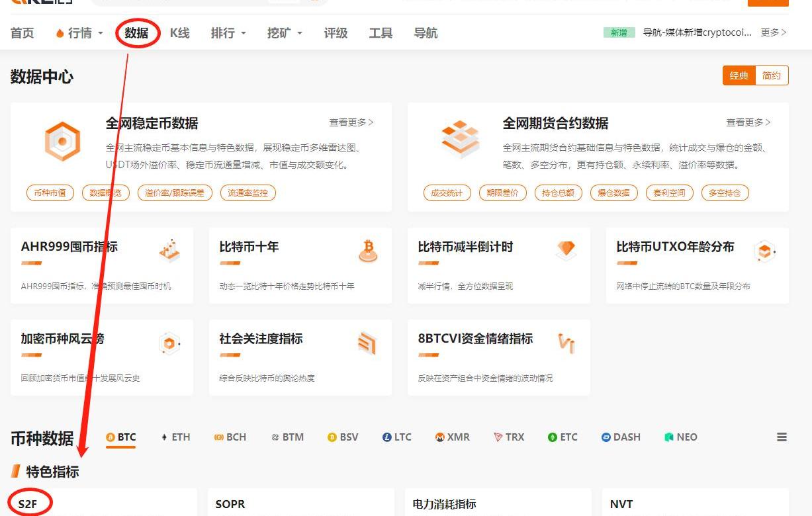812x516 pixels.
Task: Click the stablecoin data hexagon icon
Action: 62,140
